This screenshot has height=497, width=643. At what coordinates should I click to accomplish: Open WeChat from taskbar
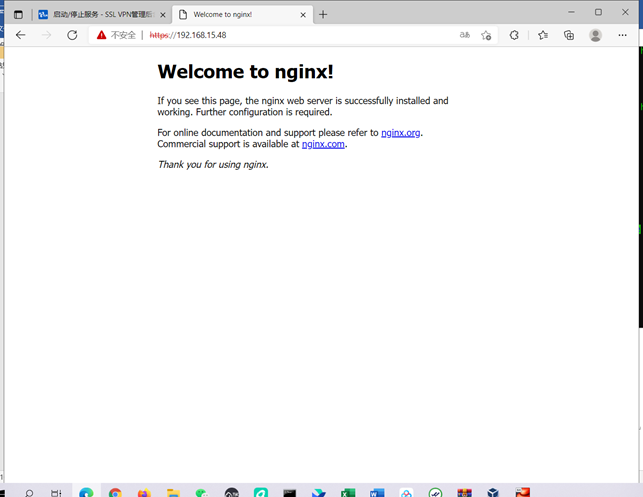pos(202,493)
